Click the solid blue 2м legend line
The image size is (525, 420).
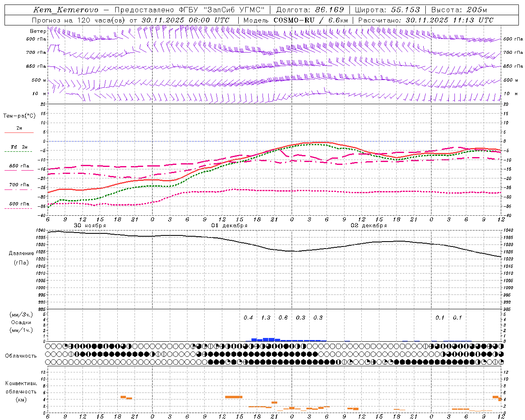[19, 132]
